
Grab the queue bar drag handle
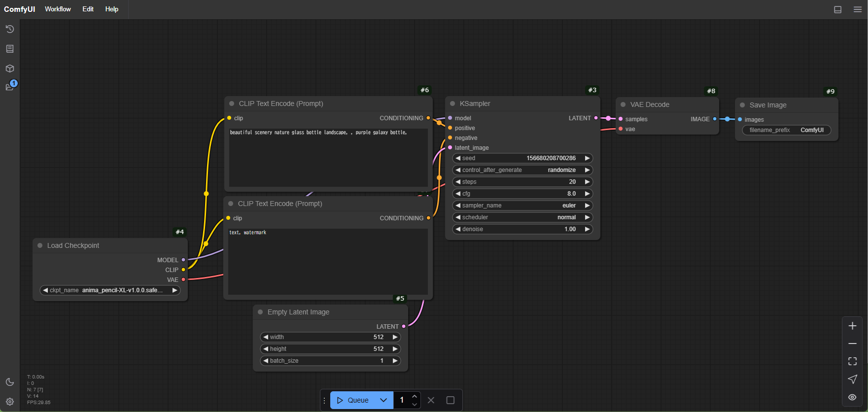pos(324,401)
